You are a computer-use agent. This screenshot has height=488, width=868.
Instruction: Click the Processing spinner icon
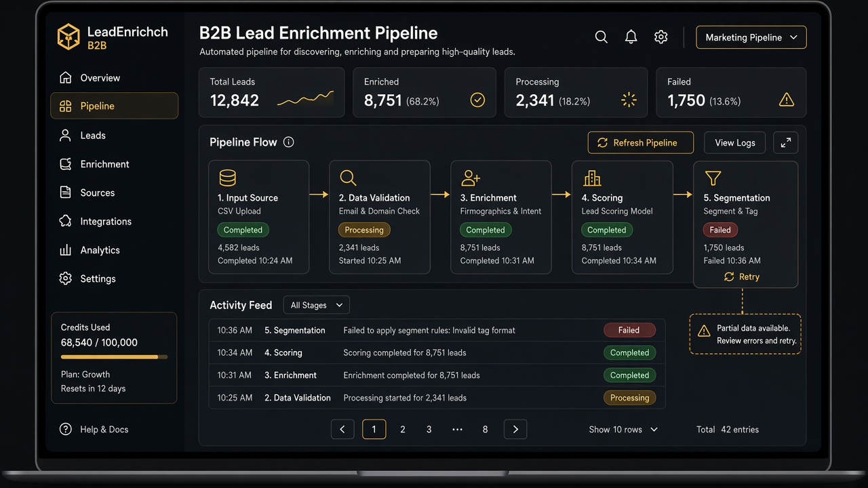(629, 100)
